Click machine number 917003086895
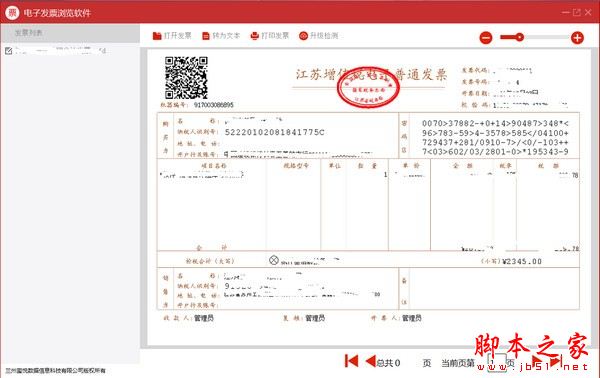 pyautogui.click(x=214, y=105)
